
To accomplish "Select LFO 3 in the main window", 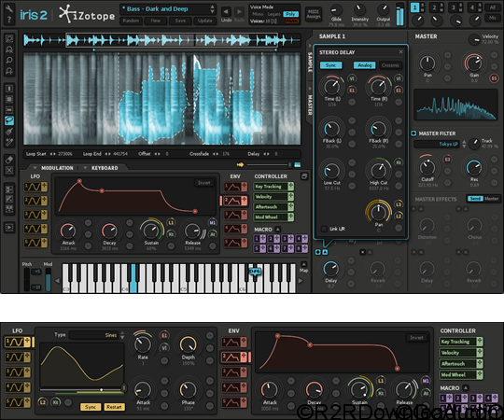I will [35, 215].
